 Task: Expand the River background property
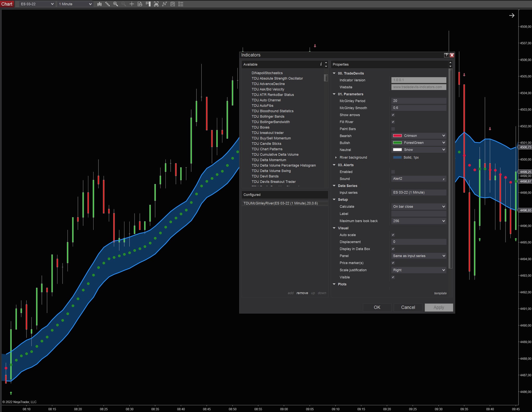click(x=336, y=158)
